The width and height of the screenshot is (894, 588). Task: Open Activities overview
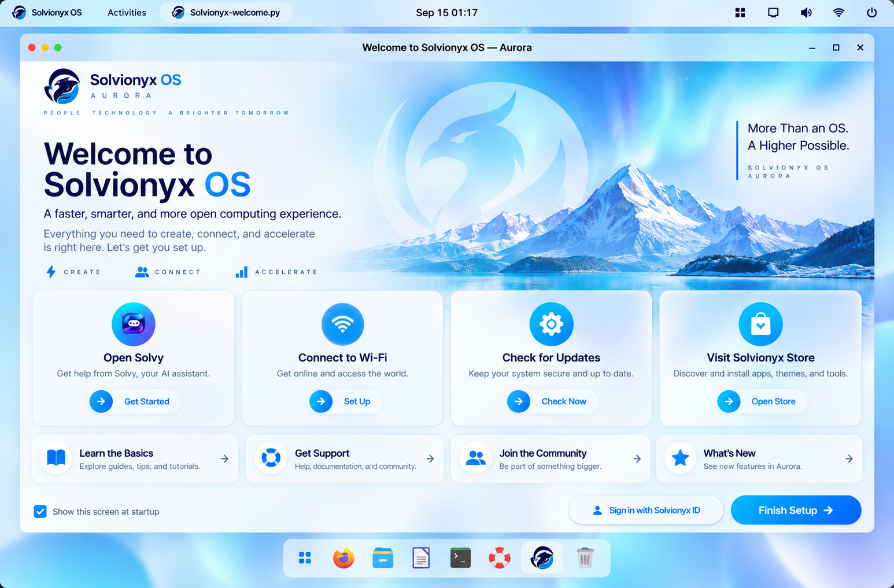(x=127, y=13)
